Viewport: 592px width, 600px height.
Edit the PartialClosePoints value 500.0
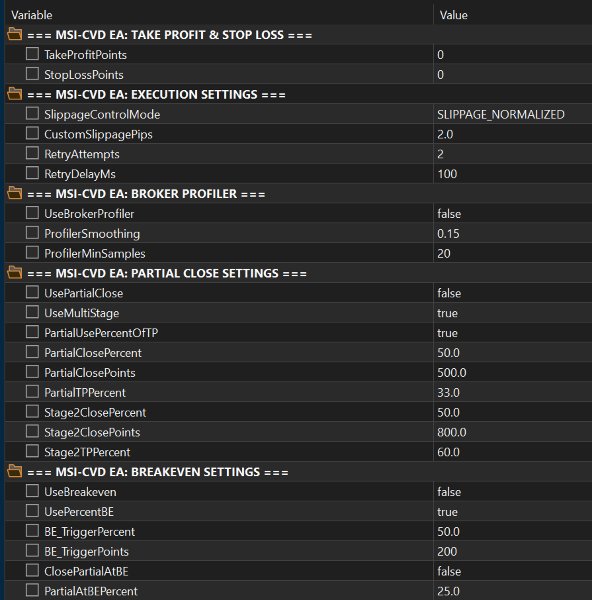point(452,373)
